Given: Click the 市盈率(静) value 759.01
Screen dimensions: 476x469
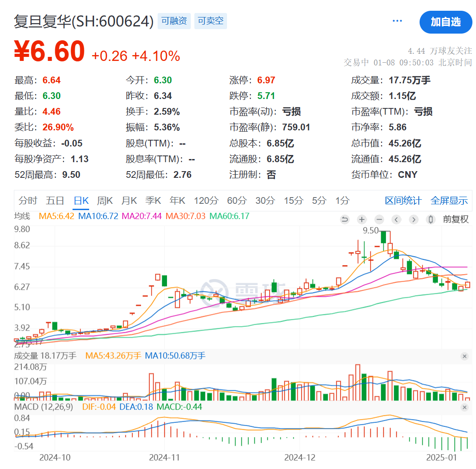Looking at the screenshot, I should pos(296,127).
